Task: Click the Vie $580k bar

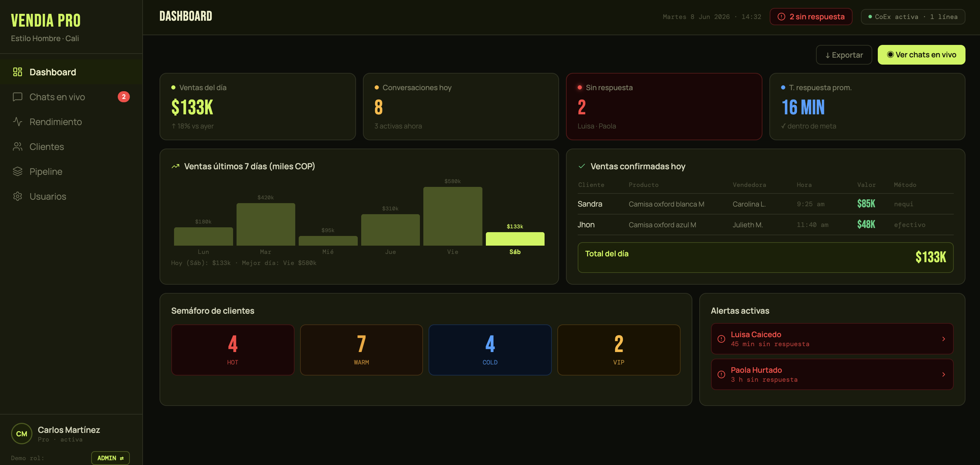Action: (x=453, y=216)
